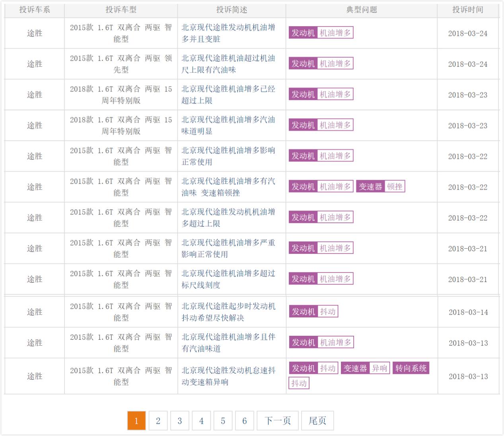The image size is (504, 436).
Task: Select date 2018-03-13 in 伴有汽油味道 row
Action: (x=468, y=343)
